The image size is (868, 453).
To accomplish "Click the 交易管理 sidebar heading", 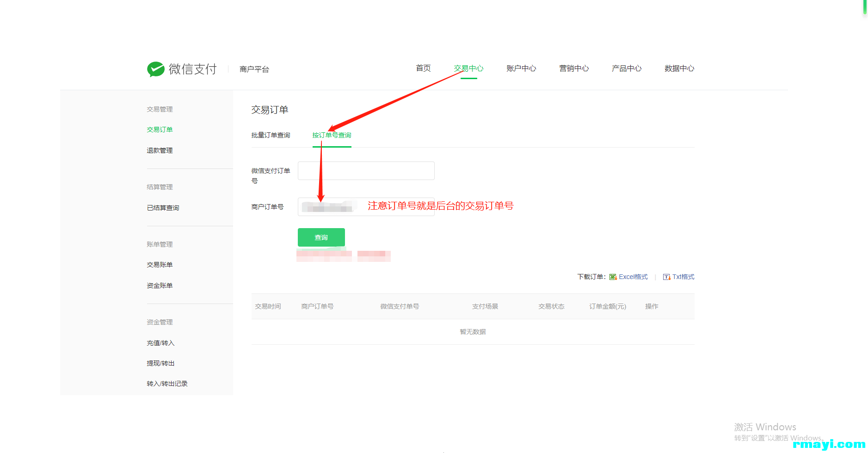I will [160, 109].
